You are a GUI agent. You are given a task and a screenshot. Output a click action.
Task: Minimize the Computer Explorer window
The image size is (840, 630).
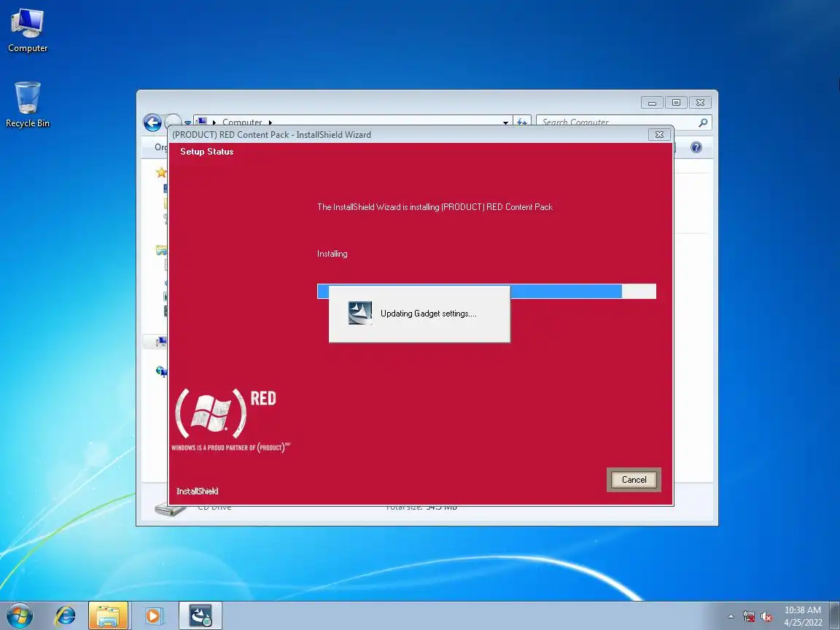tap(652, 102)
